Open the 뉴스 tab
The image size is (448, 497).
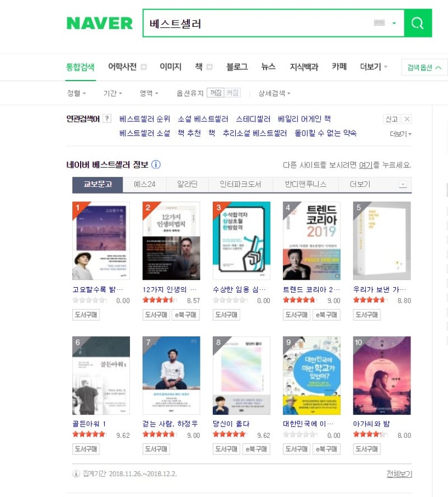(x=268, y=67)
